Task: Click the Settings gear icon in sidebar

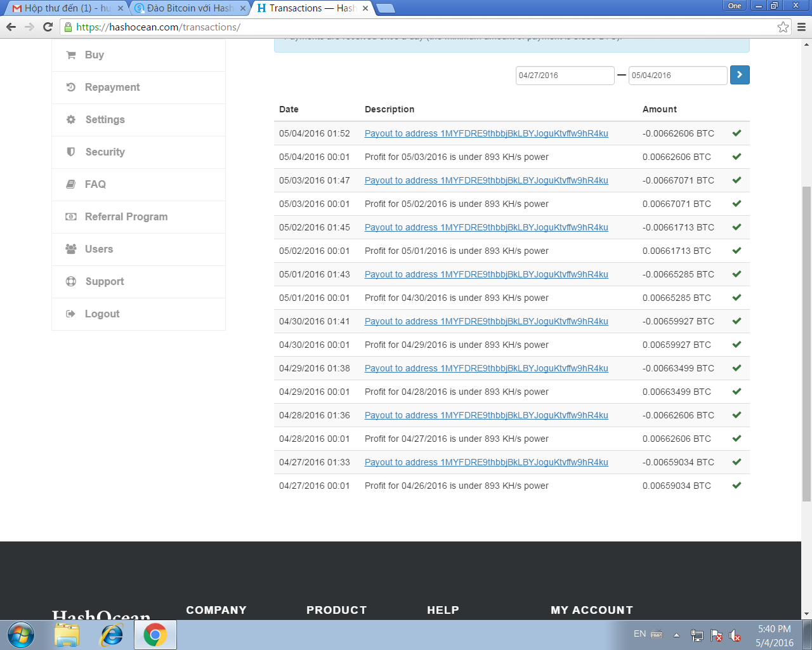Action: pyautogui.click(x=71, y=120)
